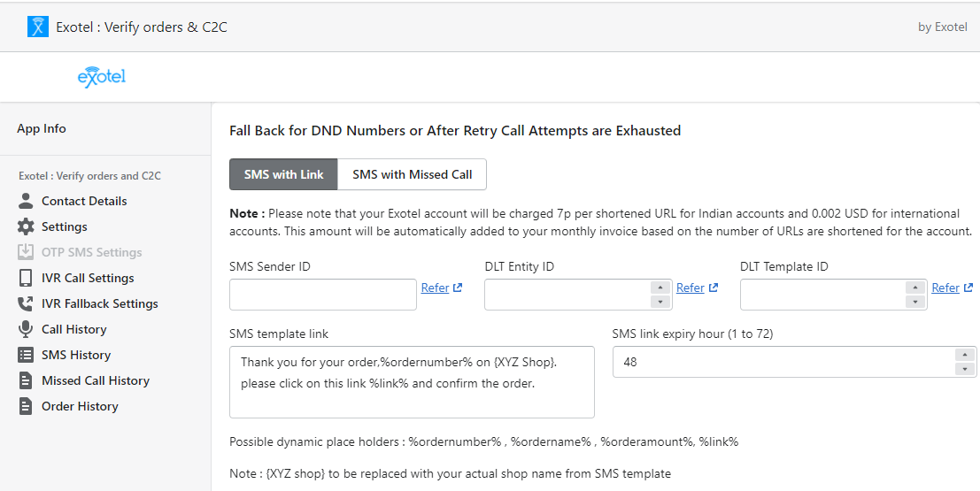Click external link icon beside DLT Template ID Refer
980x491 pixels.
pos(968,288)
